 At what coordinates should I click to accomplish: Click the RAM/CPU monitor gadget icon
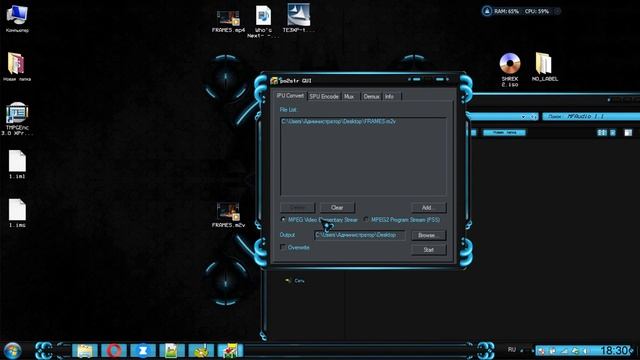[487, 11]
